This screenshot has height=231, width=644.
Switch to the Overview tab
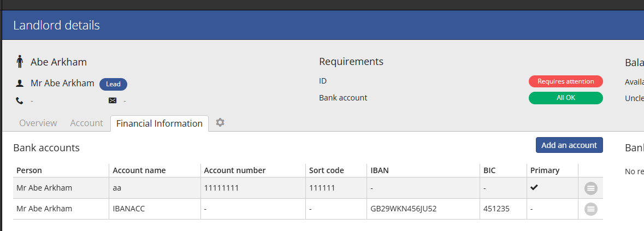38,123
